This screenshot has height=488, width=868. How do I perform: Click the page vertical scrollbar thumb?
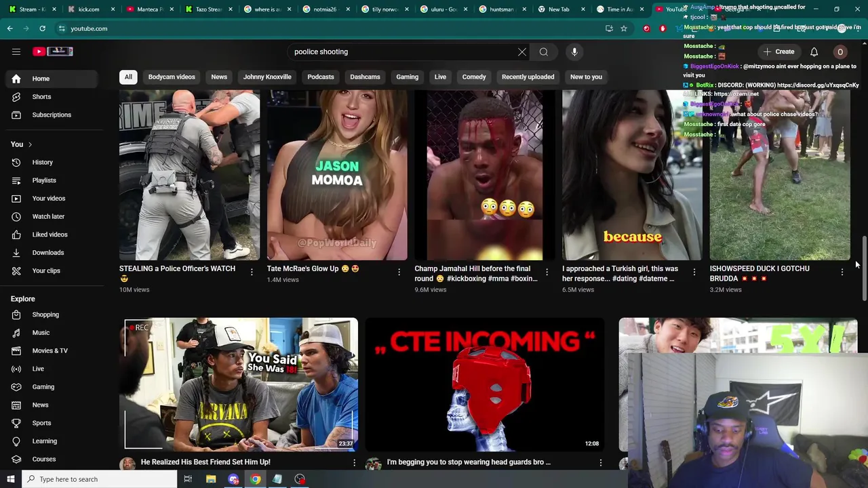coord(864,268)
